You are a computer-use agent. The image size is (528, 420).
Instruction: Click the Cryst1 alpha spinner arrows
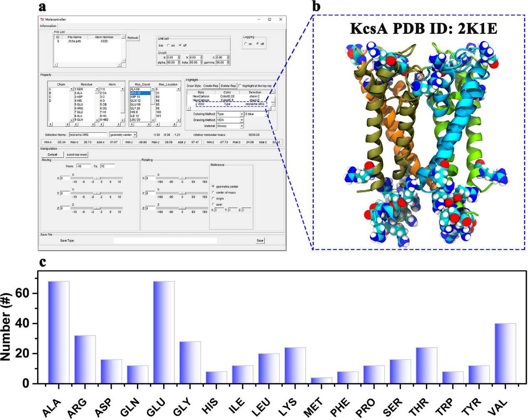click(x=179, y=62)
